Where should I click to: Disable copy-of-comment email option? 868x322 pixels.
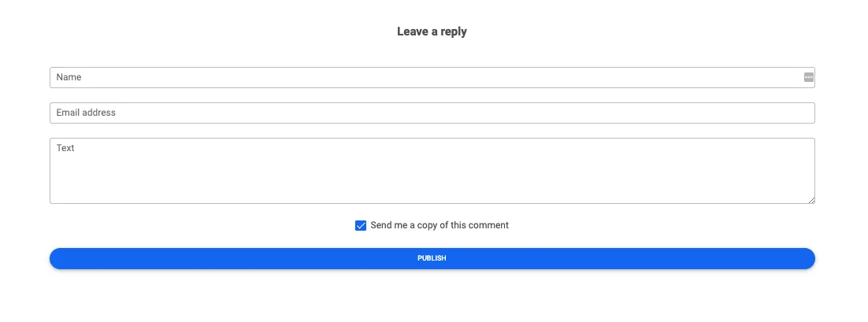coord(361,226)
